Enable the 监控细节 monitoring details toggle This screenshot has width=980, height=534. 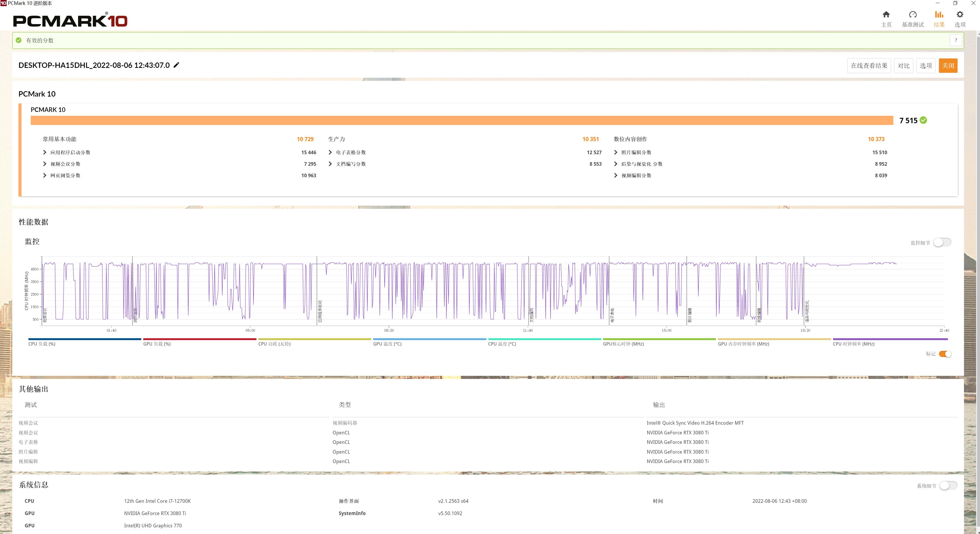(x=942, y=243)
